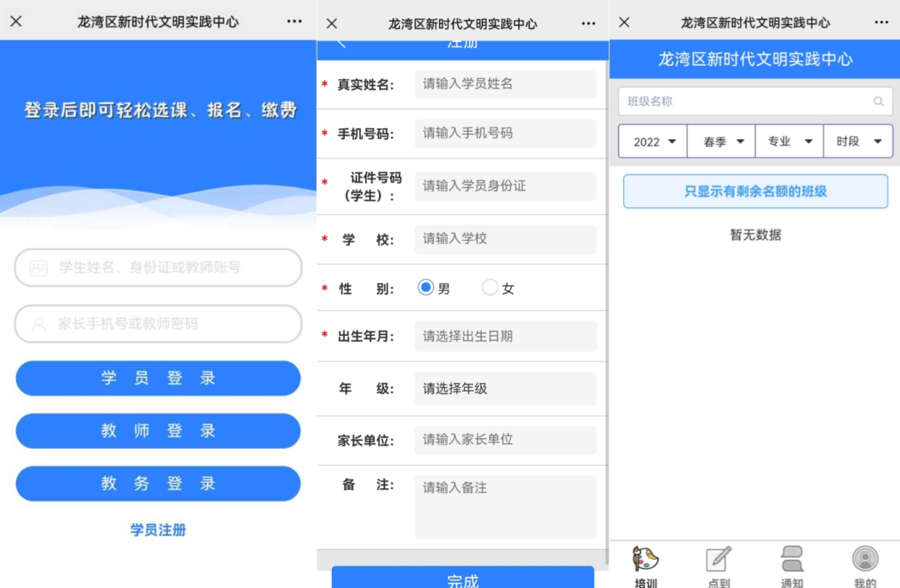Click the 学员注册 link
Screen dimensions: 900x588
pyautogui.click(x=158, y=530)
